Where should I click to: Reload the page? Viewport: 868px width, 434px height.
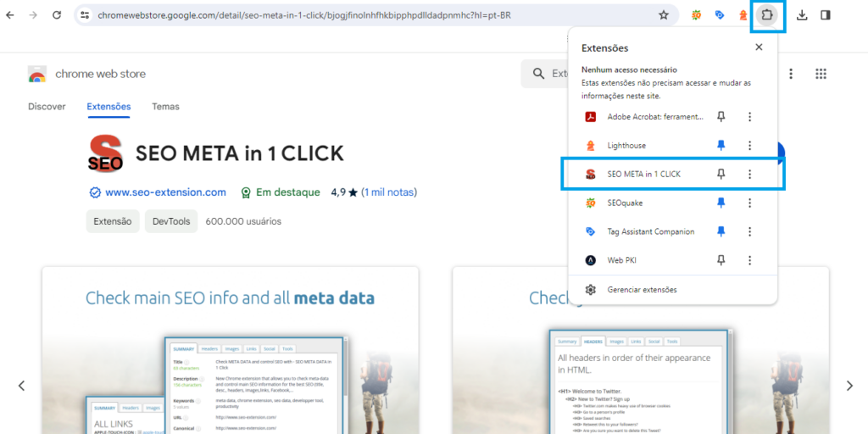click(x=57, y=15)
